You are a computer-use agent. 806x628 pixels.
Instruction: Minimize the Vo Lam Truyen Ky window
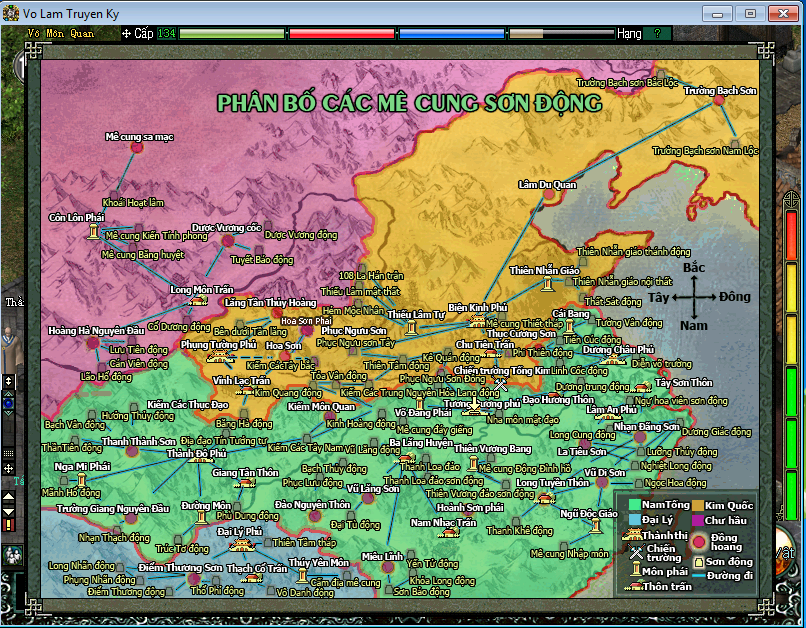(x=716, y=13)
